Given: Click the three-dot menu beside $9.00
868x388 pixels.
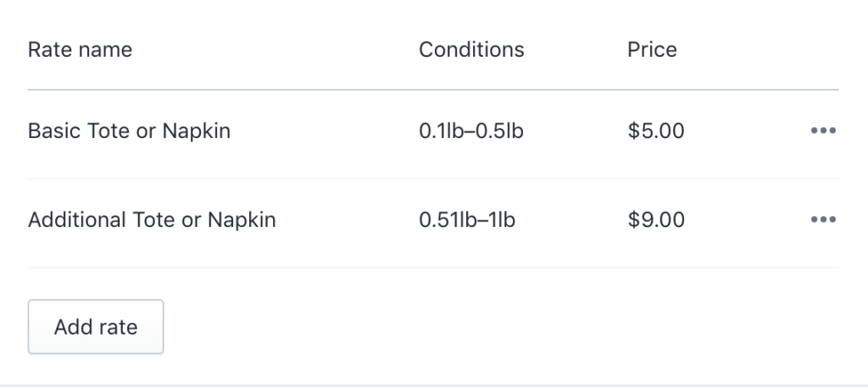Looking at the screenshot, I should tap(823, 220).
